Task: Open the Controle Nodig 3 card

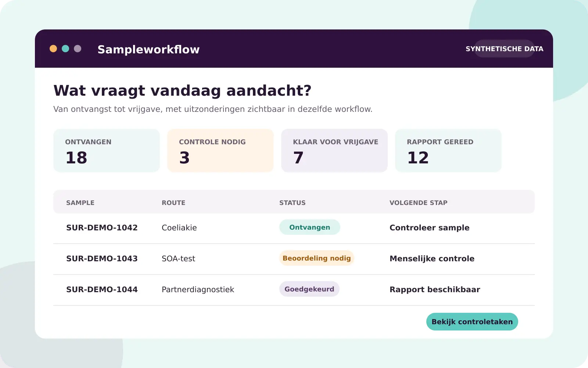Action: point(220,151)
